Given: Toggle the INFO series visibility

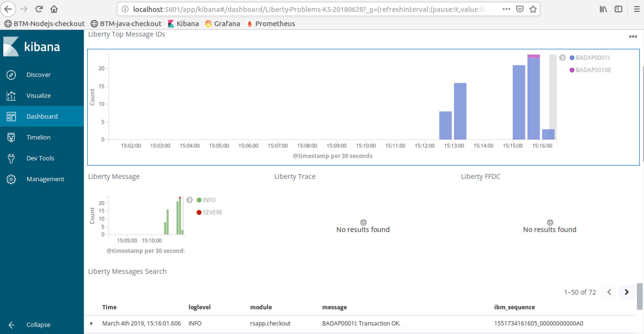Looking at the screenshot, I should click(206, 200).
